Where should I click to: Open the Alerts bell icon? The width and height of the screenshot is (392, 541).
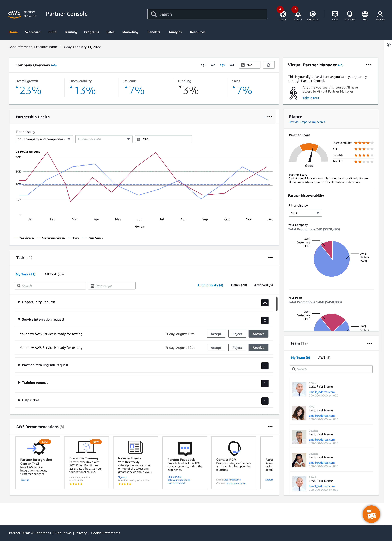tap(298, 14)
